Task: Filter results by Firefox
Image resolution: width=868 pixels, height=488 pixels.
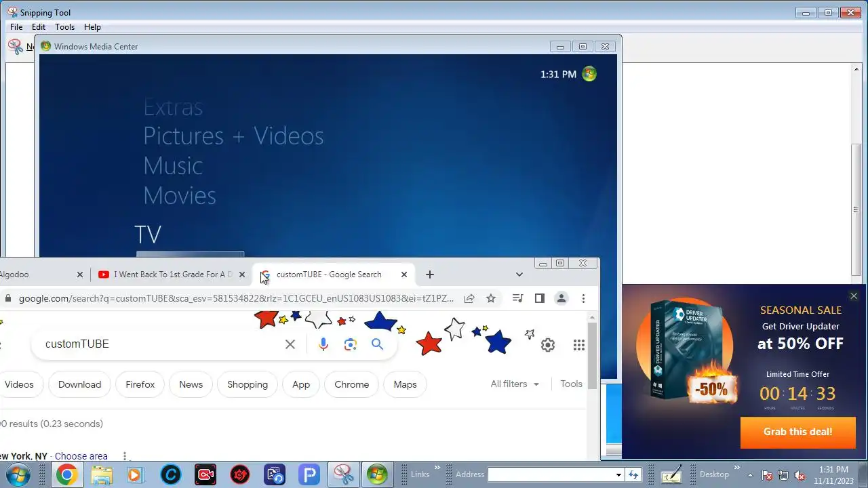Action: [140, 384]
